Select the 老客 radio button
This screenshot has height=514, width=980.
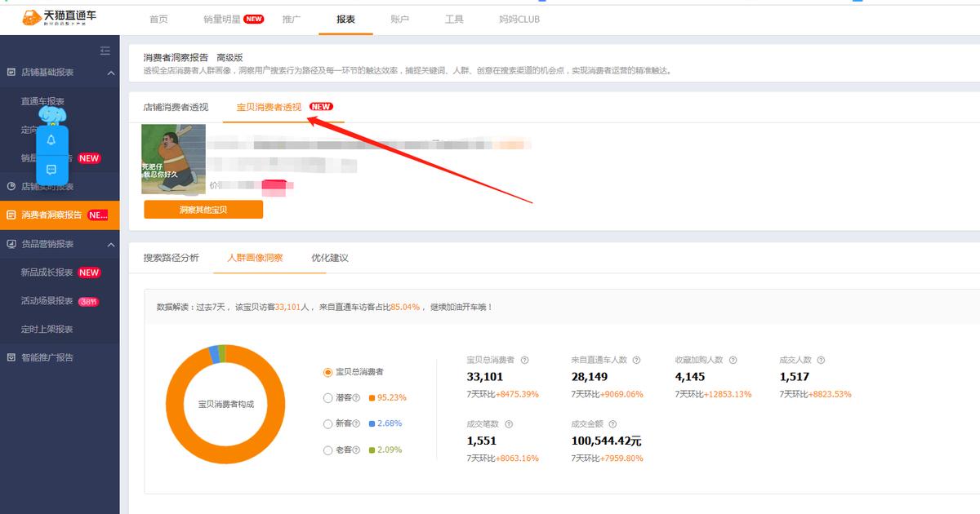click(328, 450)
